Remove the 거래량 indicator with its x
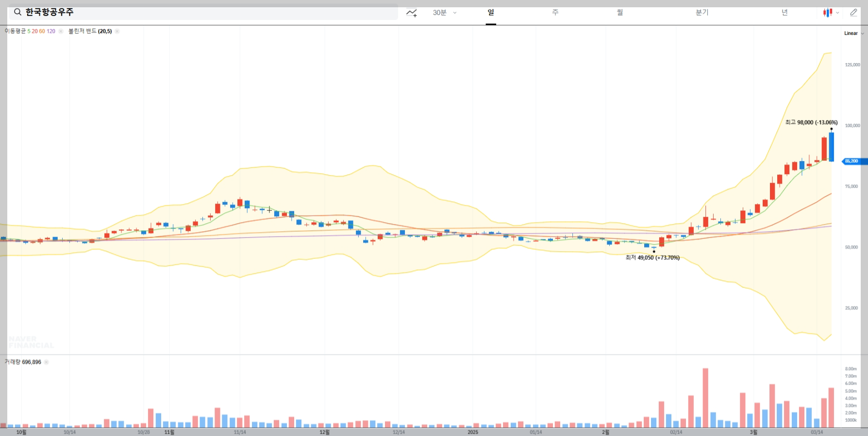 47,362
